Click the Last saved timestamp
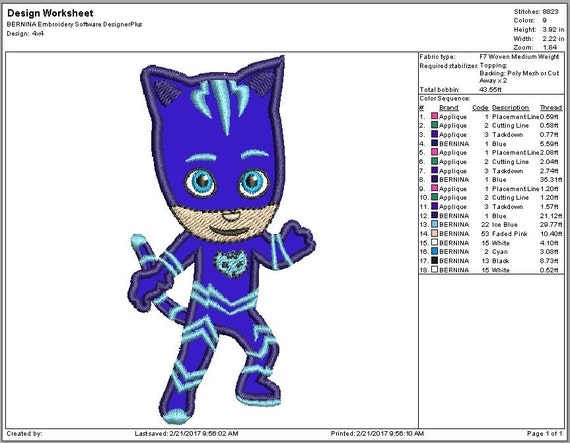The image size is (570, 443). pyautogui.click(x=186, y=434)
